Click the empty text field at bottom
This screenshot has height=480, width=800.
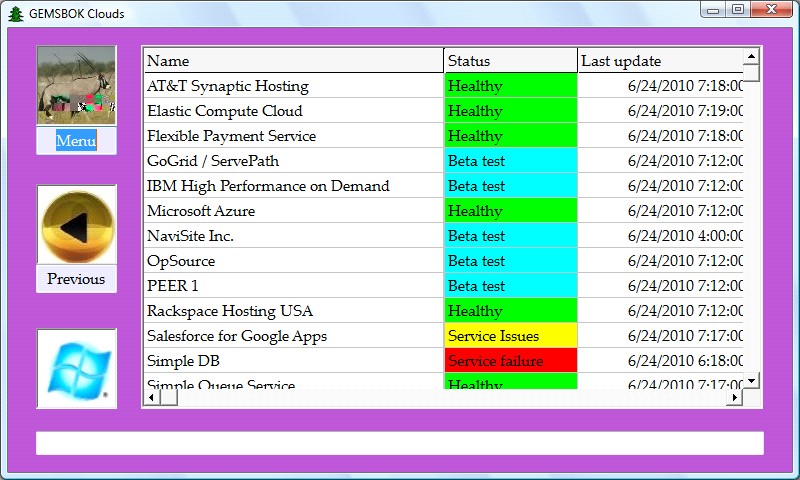pos(400,443)
